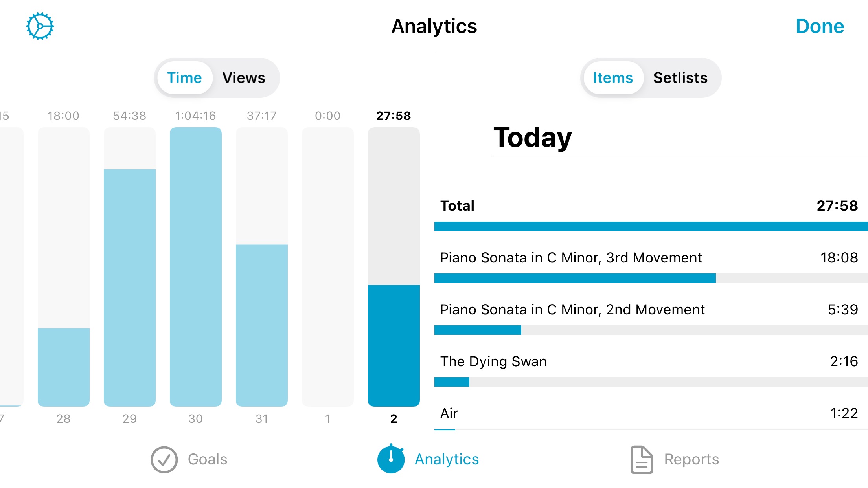Select the day 29 bar showing 54:38
This screenshot has width=868, height=488.
(x=130, y=267)
